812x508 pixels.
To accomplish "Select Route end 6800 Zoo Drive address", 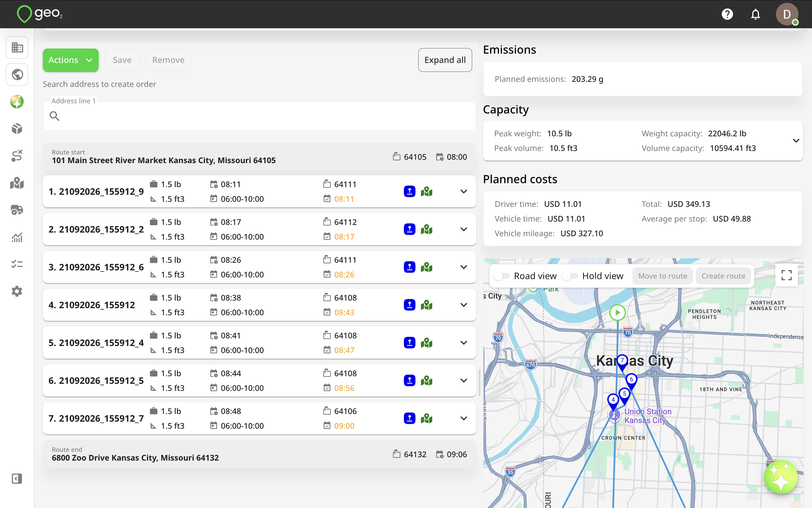I will [x=135, y=457].
